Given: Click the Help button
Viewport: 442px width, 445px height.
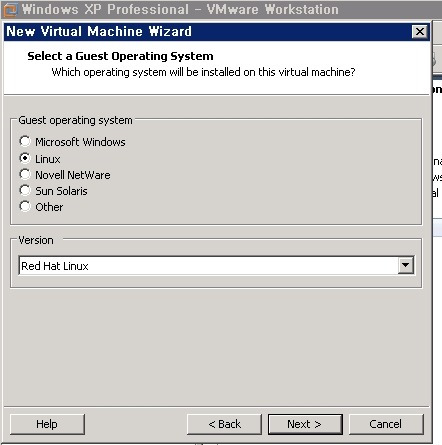Looking at the screenshot, I should [x=47, y=424].
